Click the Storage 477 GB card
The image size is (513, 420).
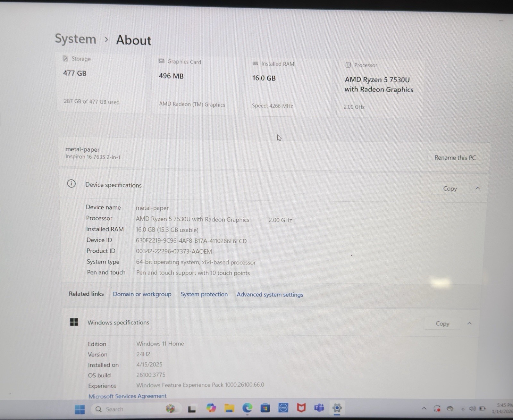[x=101, y=83]
